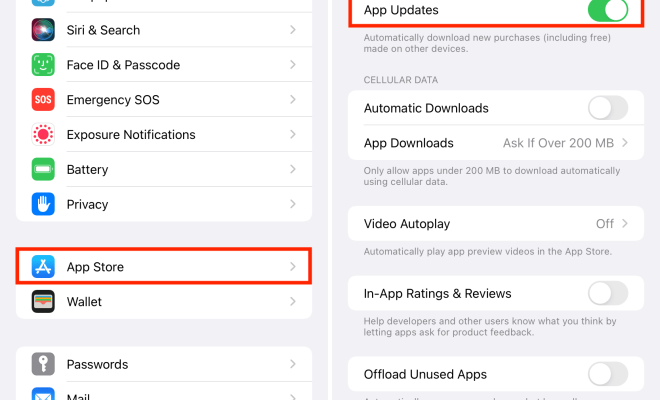Image resolution: width=660 pixels, height=400 pixels.
Task: Select App Store in sidebar
Action: point(164,267)
